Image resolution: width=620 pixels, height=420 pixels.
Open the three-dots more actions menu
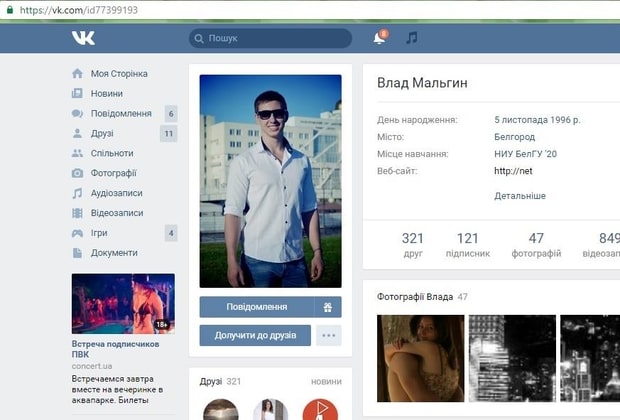(x=328, y=335)
